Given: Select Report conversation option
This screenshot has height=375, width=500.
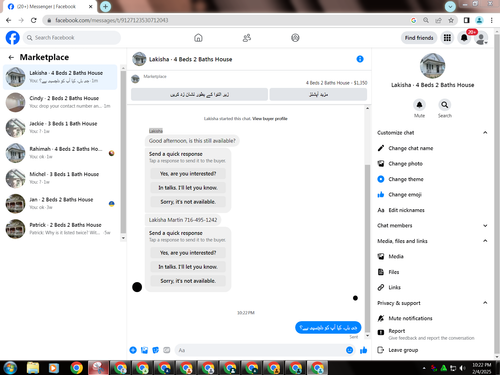Looking at the screenshot, I should tap(432, 334).
